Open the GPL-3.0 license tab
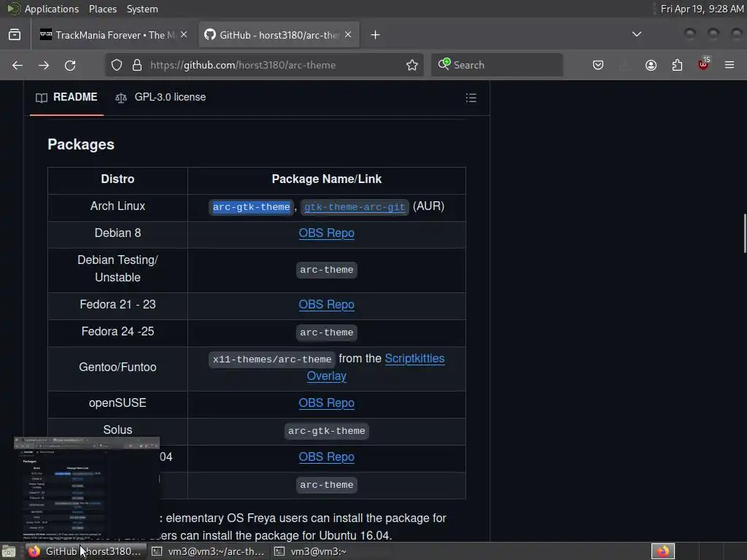Image resolution: width=747 pixels, height=560 pixels. pyautogui.click(x=160, y=97)
